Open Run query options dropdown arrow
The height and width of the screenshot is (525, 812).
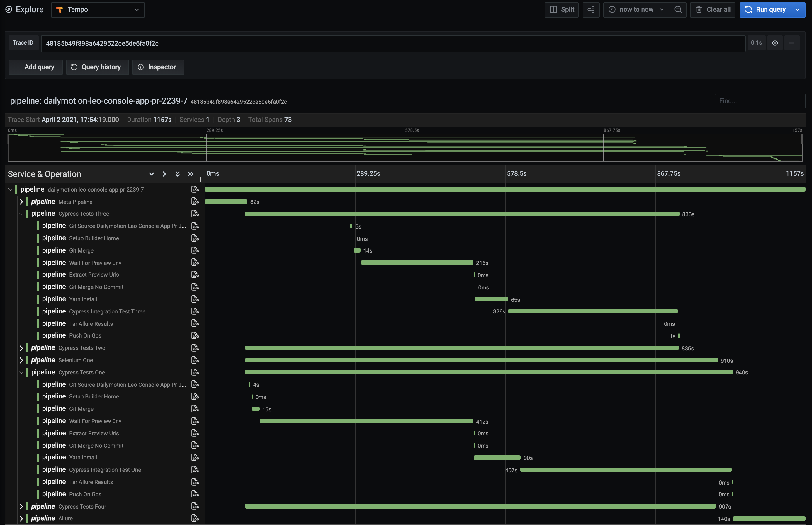[797, 10]
